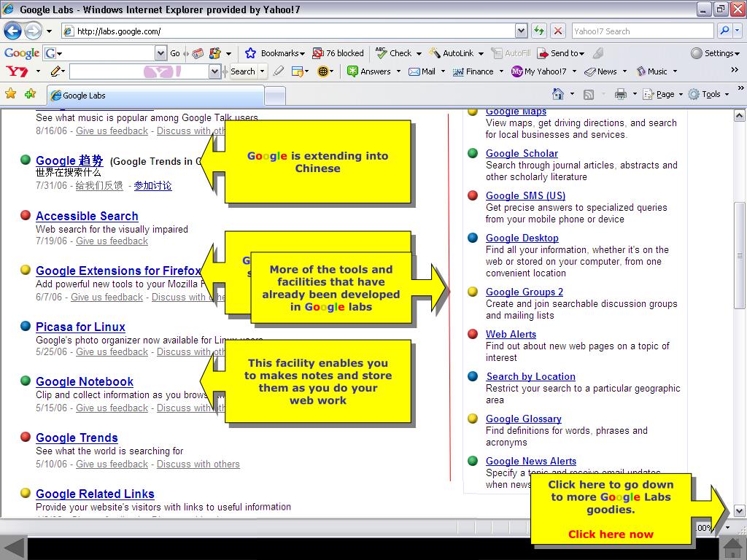The height and width of the screenshot is (560, 747).
Task: Expand the Yahoo toolbar Search dropdown arrow
Action: [262, 71]
